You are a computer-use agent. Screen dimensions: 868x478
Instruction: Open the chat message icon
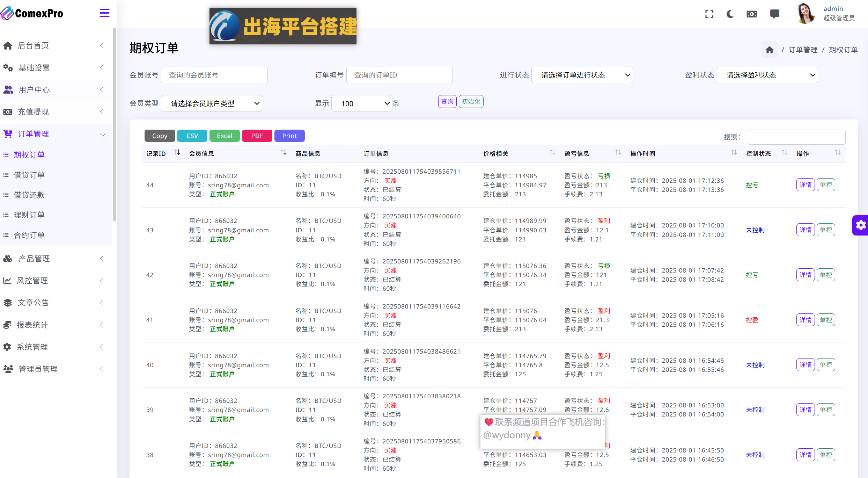pos(774,14)
